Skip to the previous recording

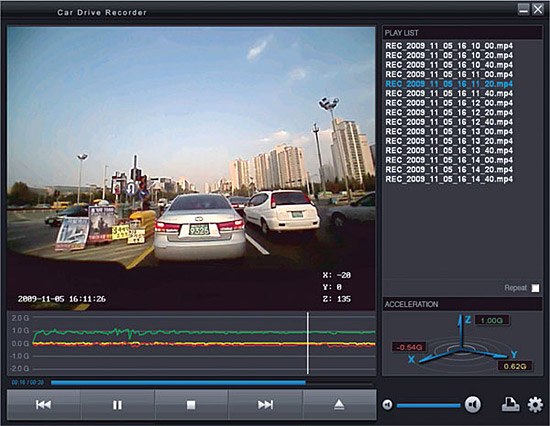[43, 405]
